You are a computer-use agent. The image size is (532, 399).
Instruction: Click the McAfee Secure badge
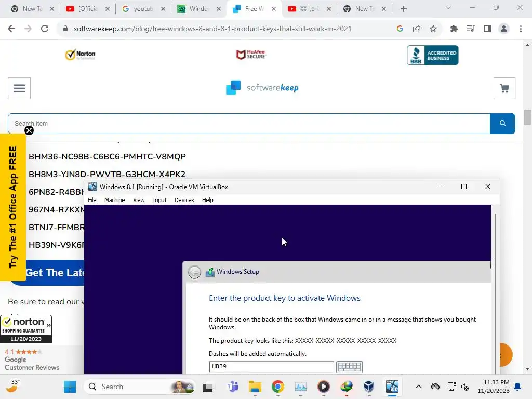(x=251, y=54)
